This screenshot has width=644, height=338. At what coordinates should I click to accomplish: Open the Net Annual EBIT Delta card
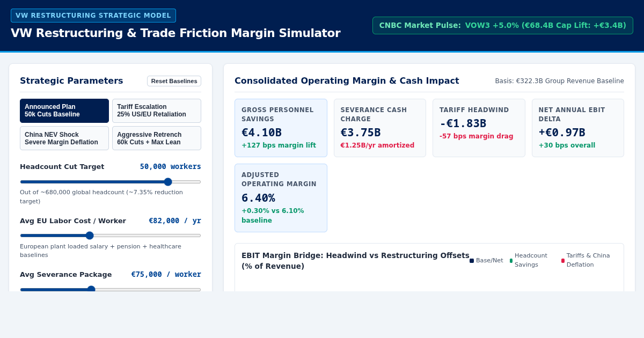click(578, 128)
